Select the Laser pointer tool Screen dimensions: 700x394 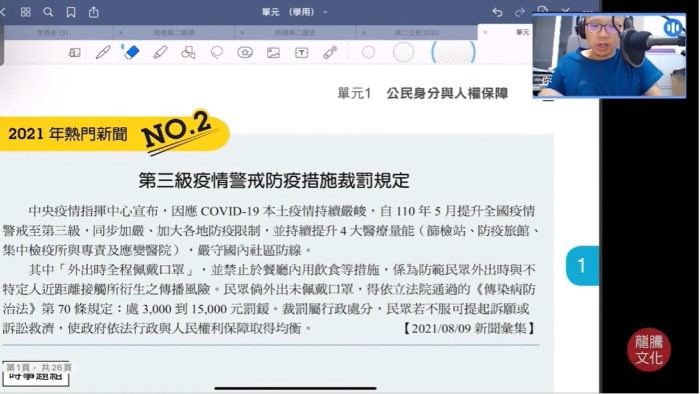click(x=330, y=52)
